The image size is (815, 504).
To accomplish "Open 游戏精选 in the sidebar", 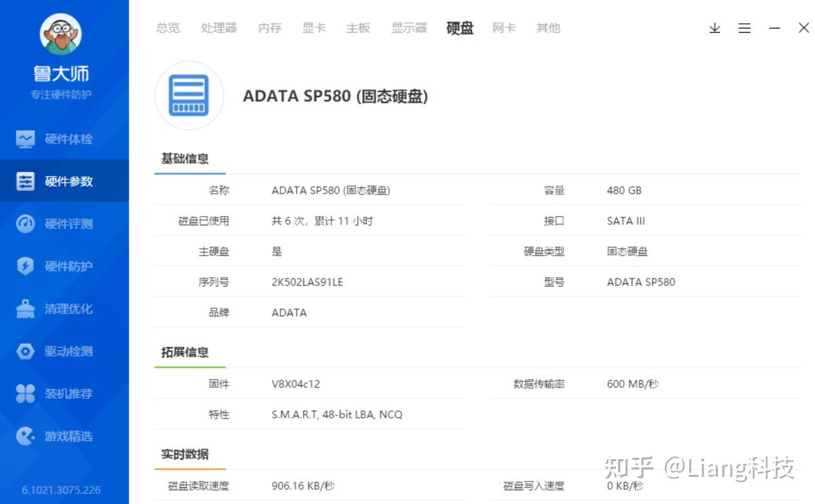I will [x=64, y=436].
